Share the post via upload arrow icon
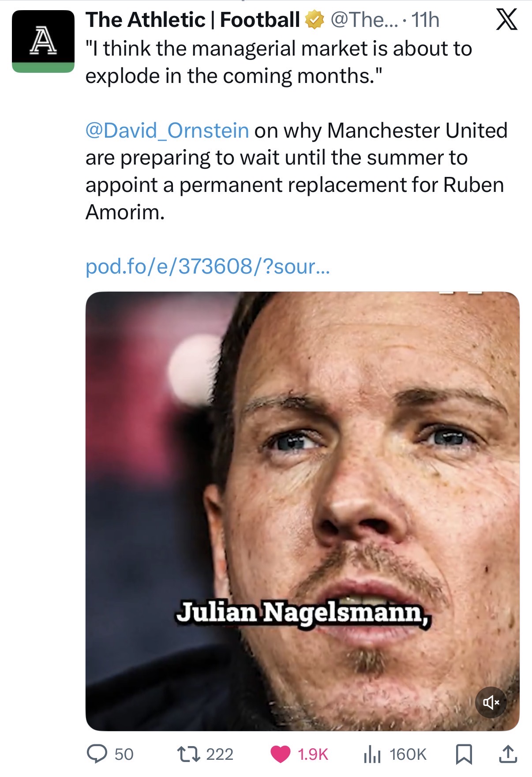532x777 pixels. pyautogui.click(x=508, y=754)
